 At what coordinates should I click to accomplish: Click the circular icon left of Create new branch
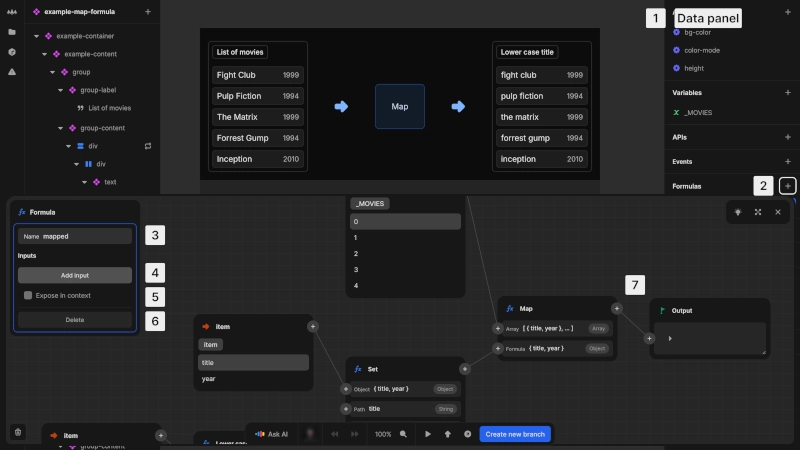[467, 434]
